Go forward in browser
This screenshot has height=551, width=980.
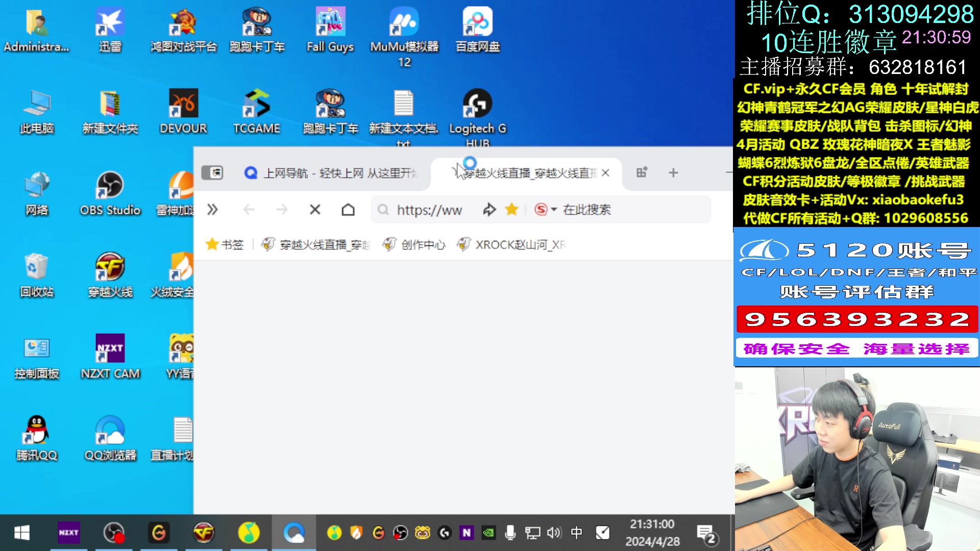282,210
